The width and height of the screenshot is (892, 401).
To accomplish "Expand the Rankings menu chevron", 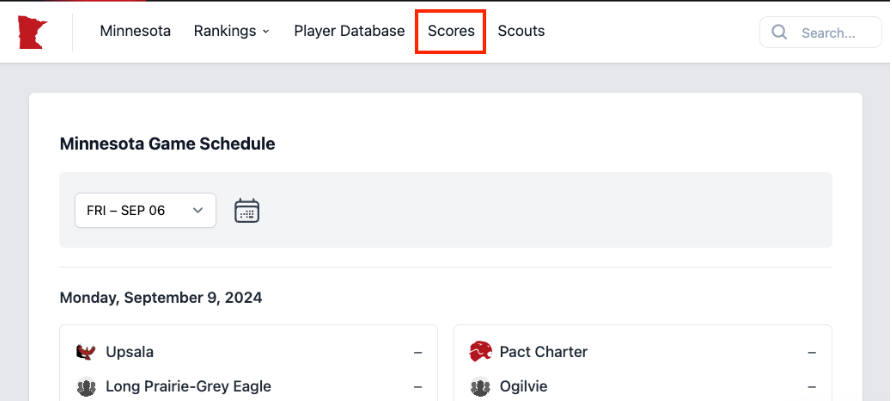I will (266, 32).
